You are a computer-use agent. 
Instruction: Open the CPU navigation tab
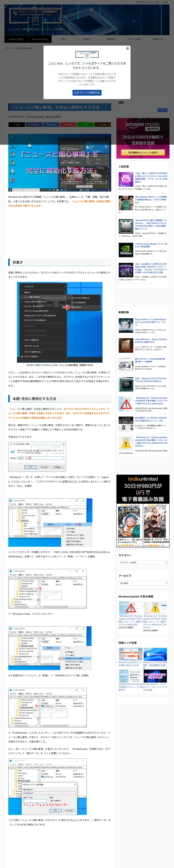point(64,39)
